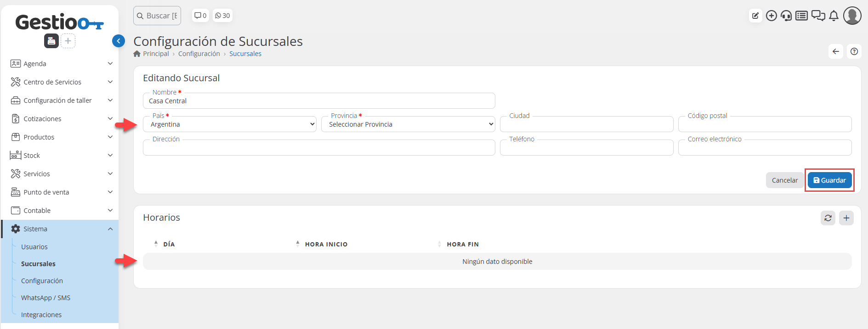The width and height of the screenshot is (868, 329).
Task: Click the question mark help icon
Action: [x=854, y=51]
